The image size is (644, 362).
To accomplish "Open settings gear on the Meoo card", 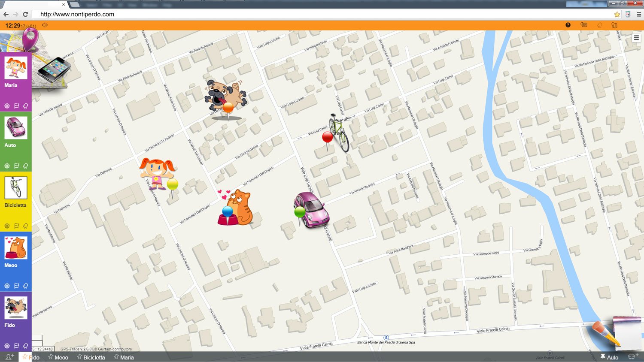I will [x=7, y=286].
